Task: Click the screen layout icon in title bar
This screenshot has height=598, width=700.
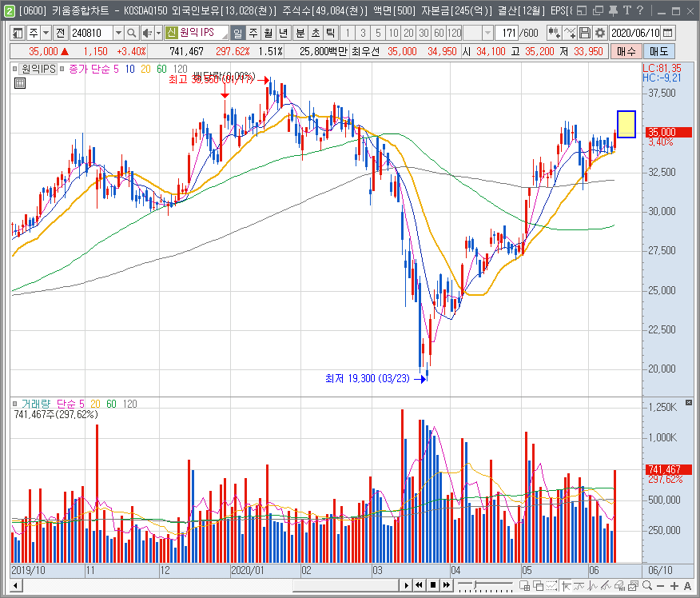Action: (x=582, y=10)
